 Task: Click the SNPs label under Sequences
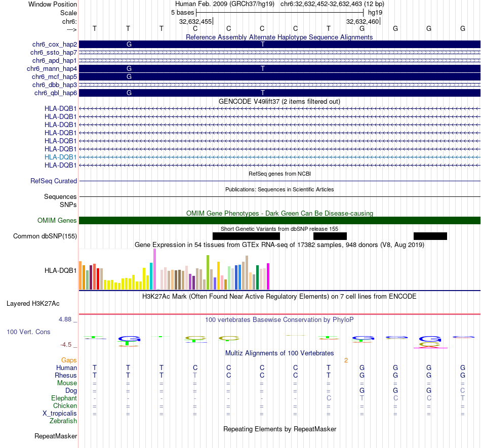coord(68,205)
